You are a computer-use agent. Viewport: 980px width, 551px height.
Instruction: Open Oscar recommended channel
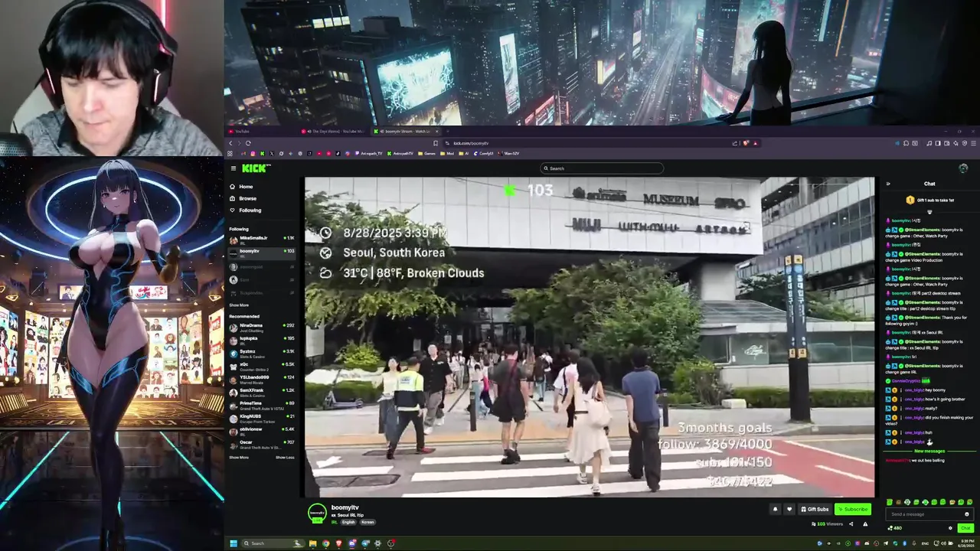(262, 444)
